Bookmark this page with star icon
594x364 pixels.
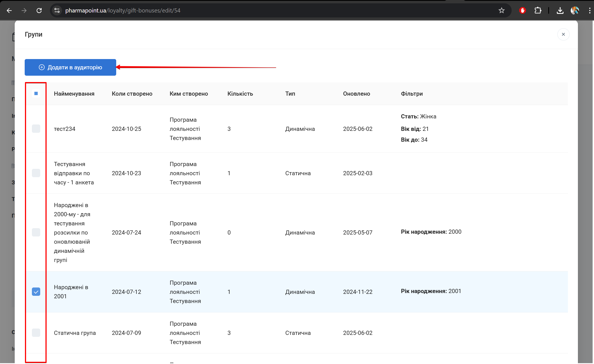[x=501, y=11]
